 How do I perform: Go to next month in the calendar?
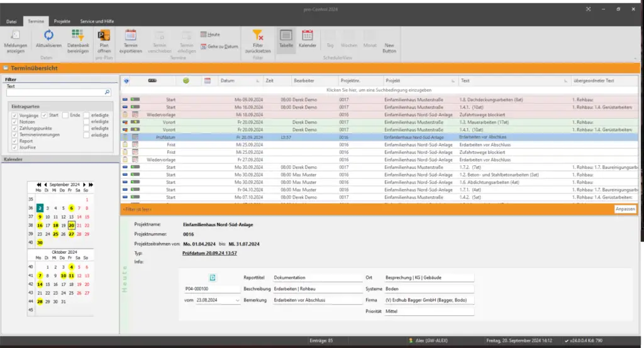pyautogui.click(x=84, y=185)
